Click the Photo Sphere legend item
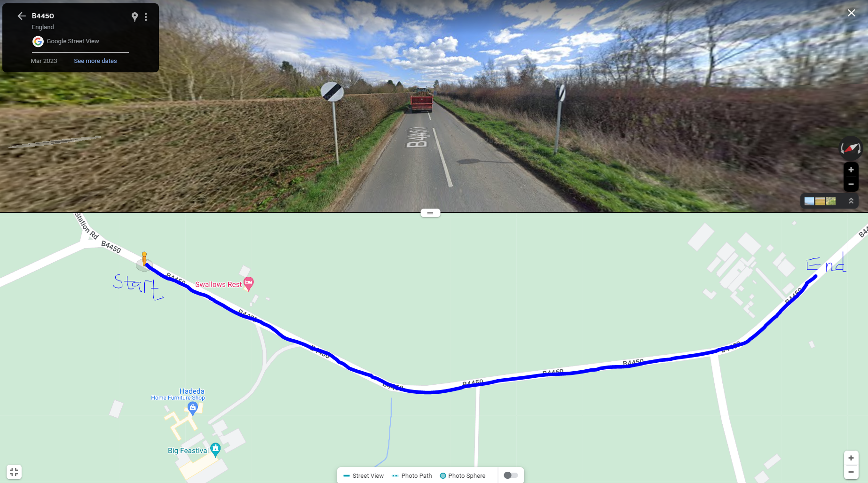 pos(462,475)
